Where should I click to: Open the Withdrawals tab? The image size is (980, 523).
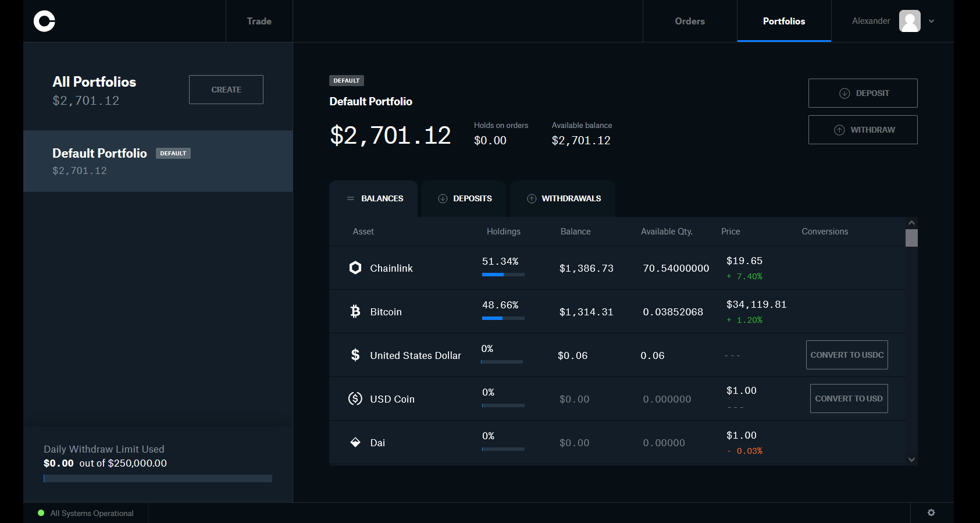coord(563,198)
